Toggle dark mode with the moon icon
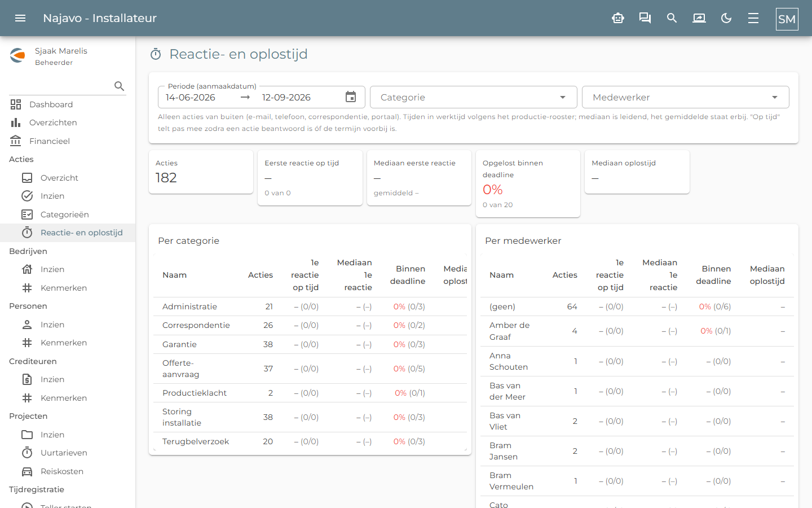The width and height of the screenshot is (812, 508). click(726, 18)
